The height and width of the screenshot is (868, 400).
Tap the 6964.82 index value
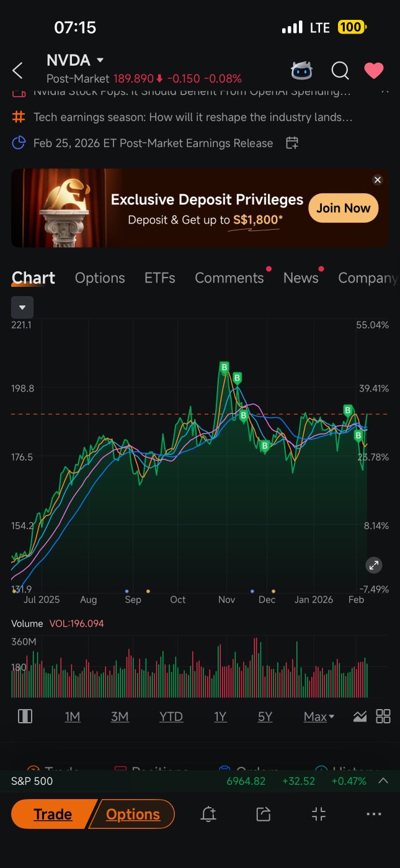[246, 781]
